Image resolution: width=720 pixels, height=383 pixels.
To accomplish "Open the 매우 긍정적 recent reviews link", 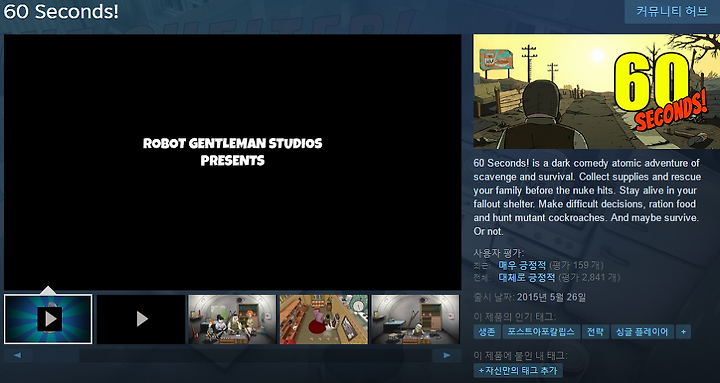I will click(x=522, y=265).
